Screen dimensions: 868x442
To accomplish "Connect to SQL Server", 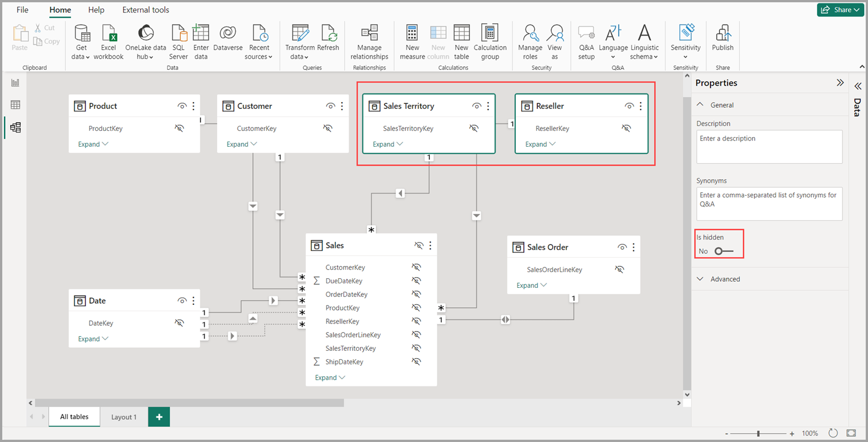I will pyautogui.click(x=178, y=41).
